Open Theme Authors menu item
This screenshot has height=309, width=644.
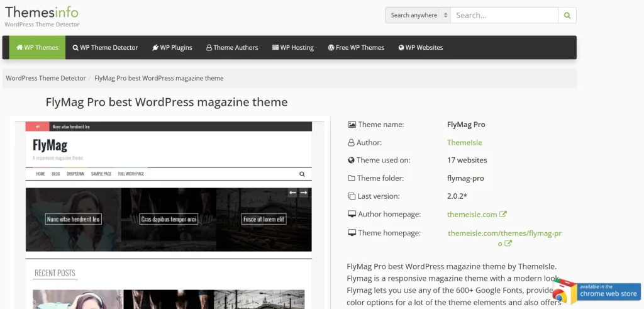tap(232, 48)
